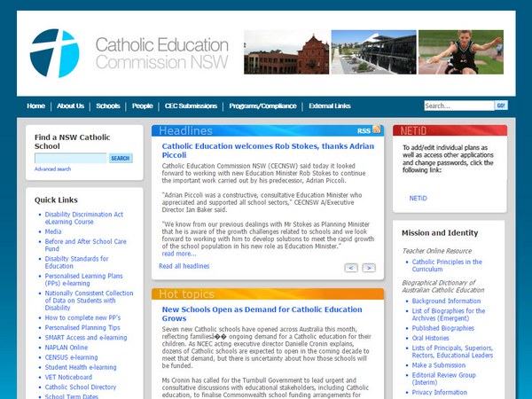This screenshot has width=532, height=399.
Task: Open CENSUS e-learning link
Action: 71,357
